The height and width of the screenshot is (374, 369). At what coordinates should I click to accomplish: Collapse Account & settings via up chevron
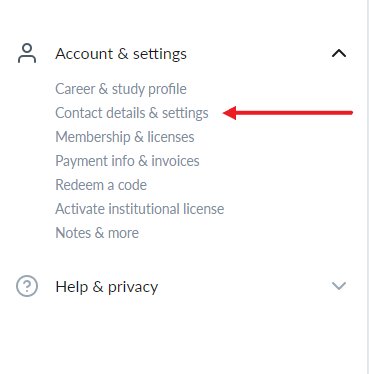pyautogui.click(x=339, y=53)
